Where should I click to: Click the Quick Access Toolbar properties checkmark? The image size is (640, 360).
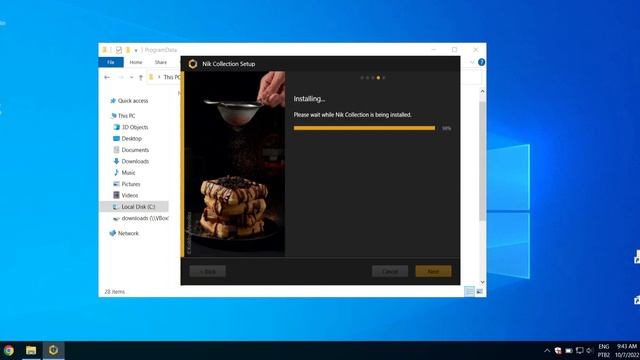click(118, 50)
